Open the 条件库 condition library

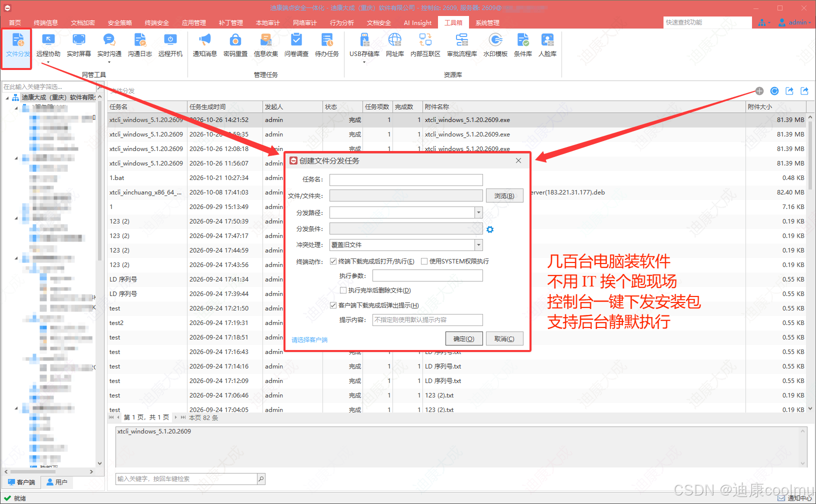coord(523,45)
